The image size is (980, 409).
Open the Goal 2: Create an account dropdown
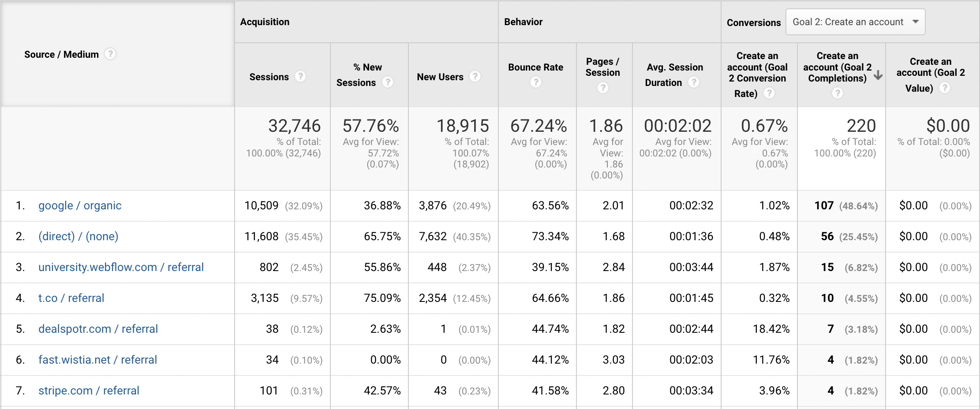click(855, 22)
